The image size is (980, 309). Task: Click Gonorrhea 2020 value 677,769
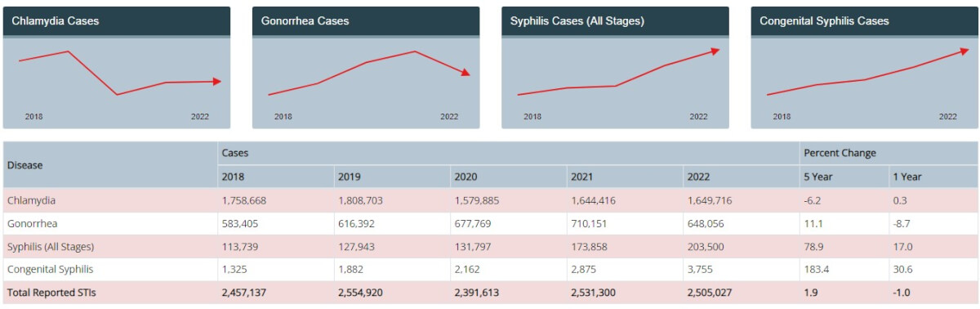[472, 223]
